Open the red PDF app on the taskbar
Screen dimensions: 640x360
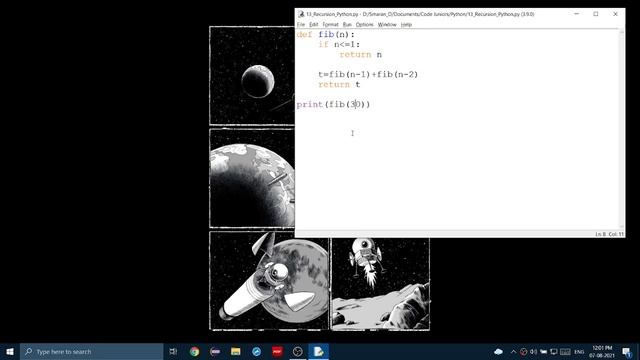(277, 351)
